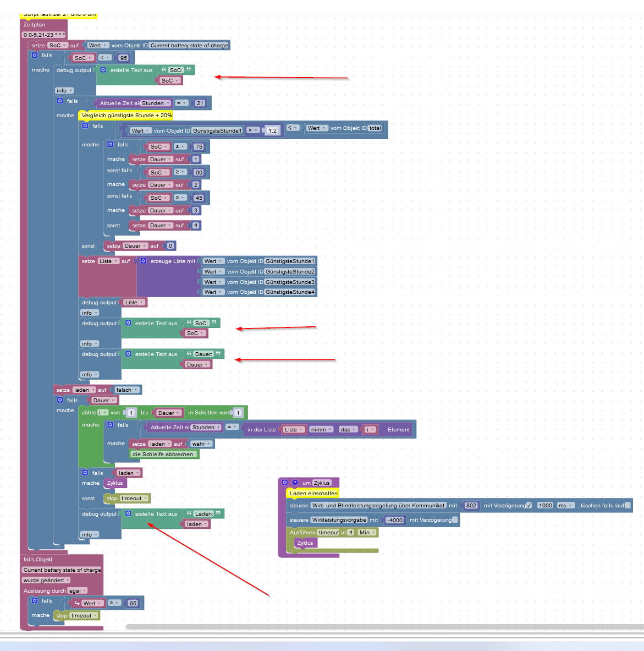Click the comment 'Vergleich günstigste Stunde + 20%'
This screenshot has height=651, width=644.
tap(126, 116)
